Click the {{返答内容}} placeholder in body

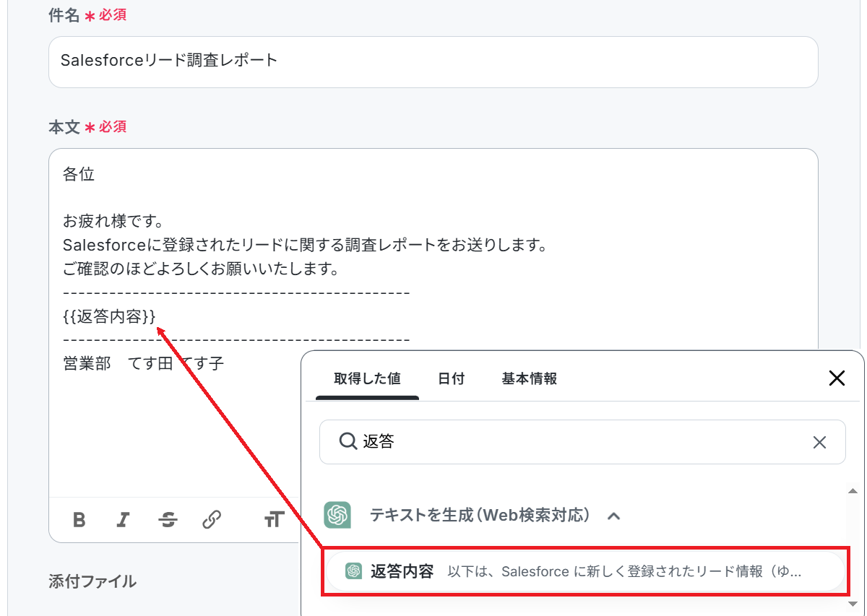(x=110, y=316)
